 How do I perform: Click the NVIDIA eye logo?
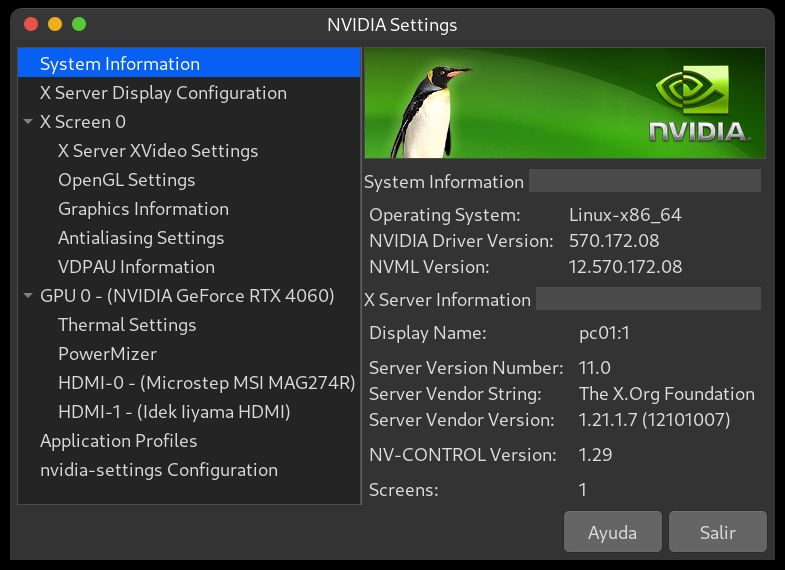tap(692, 89)
